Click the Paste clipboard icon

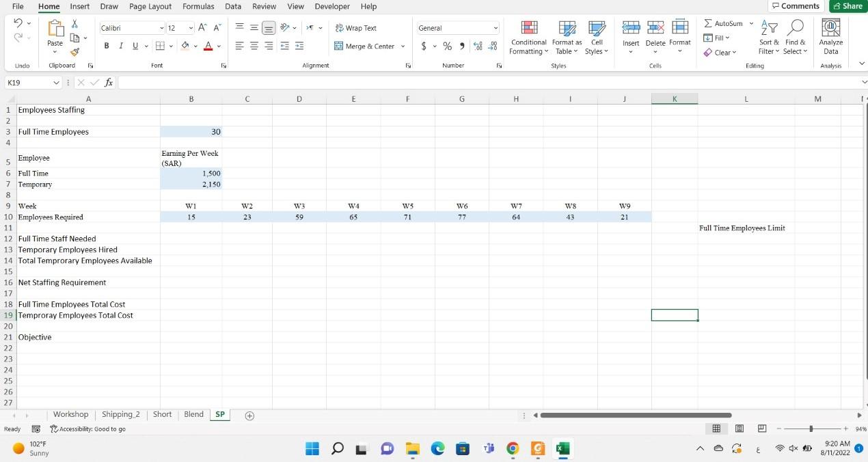[55, 28]
